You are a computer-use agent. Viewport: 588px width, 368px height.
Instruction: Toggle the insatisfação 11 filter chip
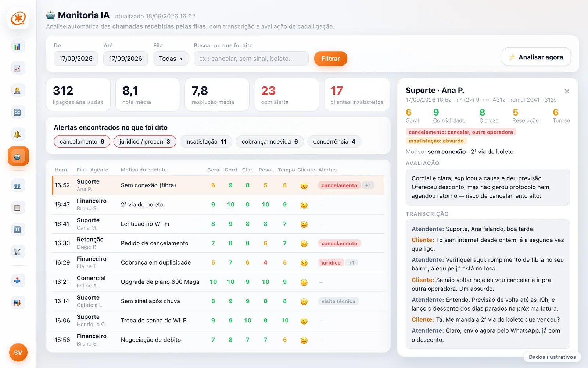click(206, 142)
